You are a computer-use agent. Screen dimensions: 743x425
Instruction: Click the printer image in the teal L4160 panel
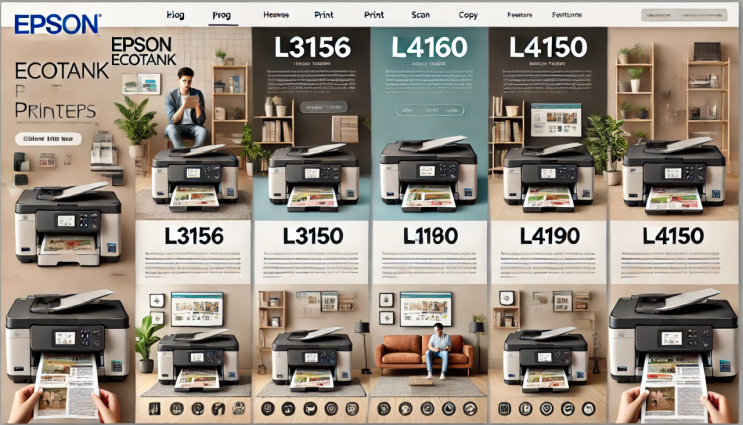click(429, 173)
